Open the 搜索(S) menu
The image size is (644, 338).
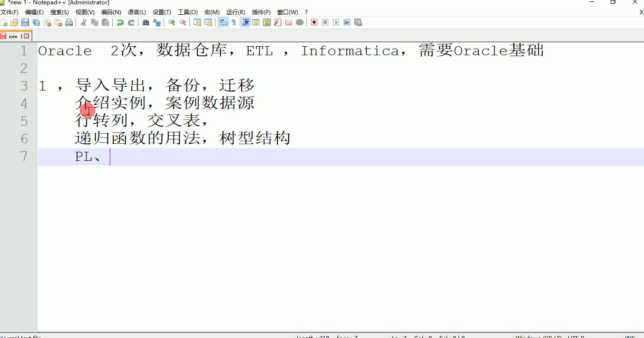tap(59, 12)
